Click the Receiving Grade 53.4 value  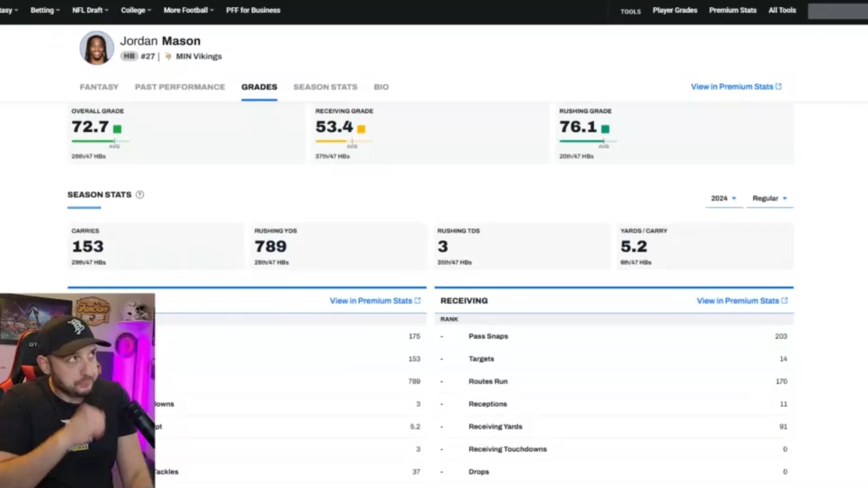pos(334,127)
